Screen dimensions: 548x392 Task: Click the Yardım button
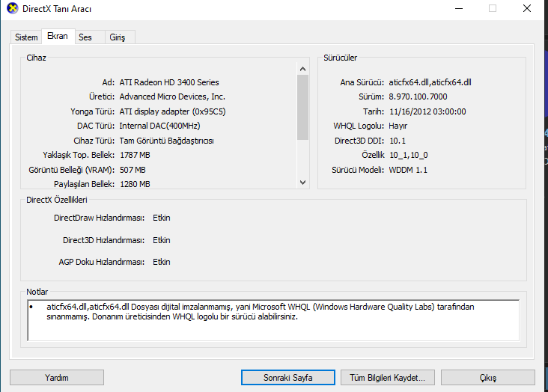coord(57,378)
